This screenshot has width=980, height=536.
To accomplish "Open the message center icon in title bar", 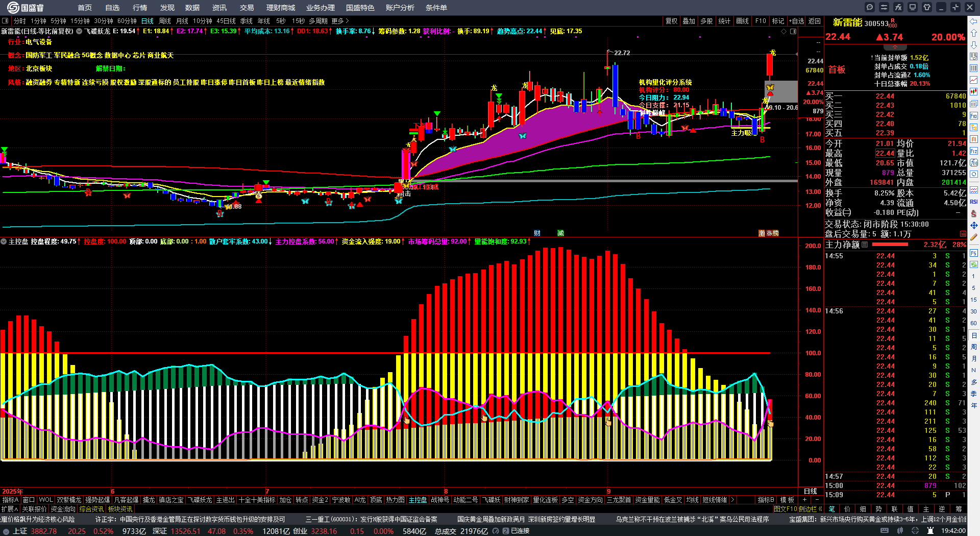I will pos(870,7).
